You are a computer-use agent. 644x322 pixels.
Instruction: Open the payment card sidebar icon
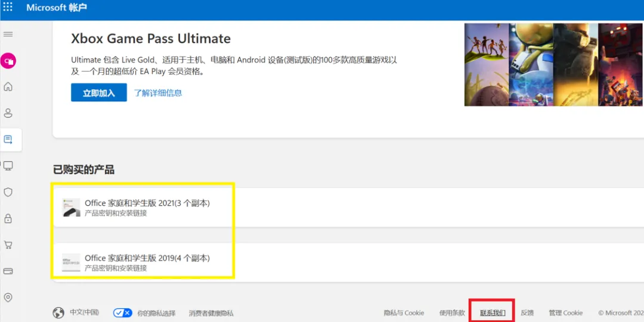(x=8, y=271)
